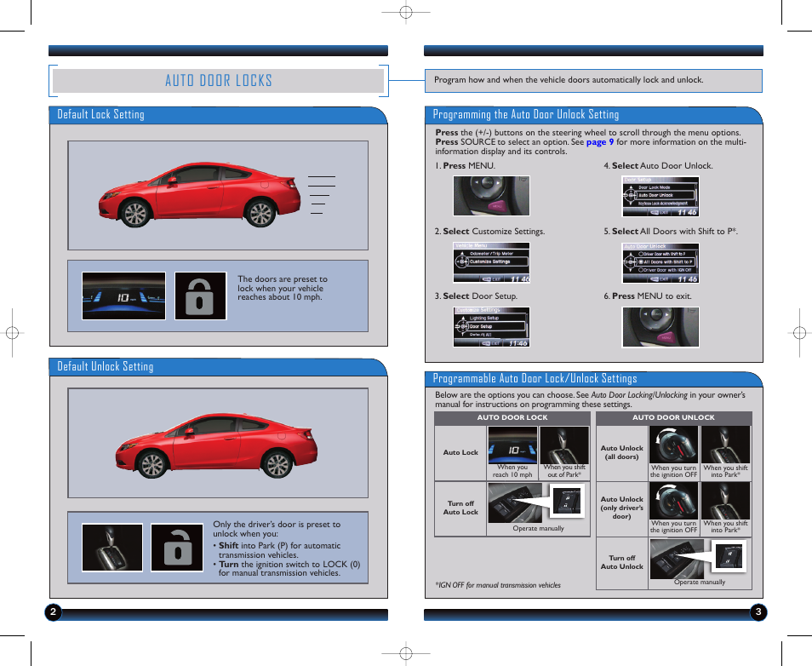This screenshot has width=812, height=666.
Task: Click the ignition key turning icon for Auto Unlock
Action: tap(673, 444)
